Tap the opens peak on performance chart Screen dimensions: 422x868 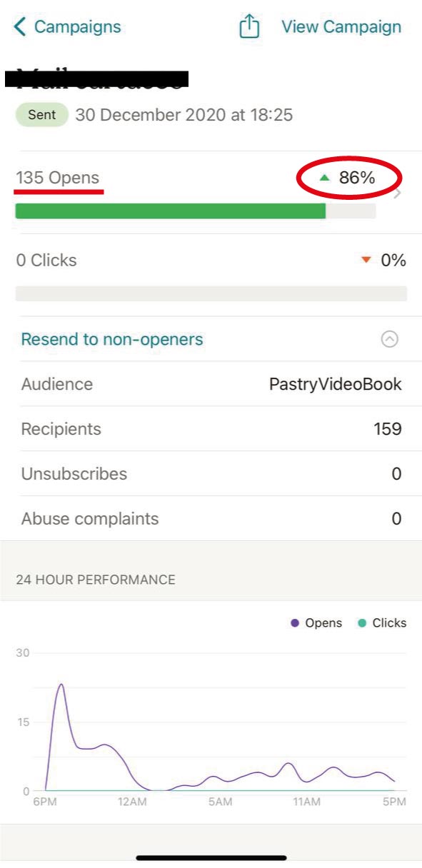pyautogui.click(x=61, y=685)
